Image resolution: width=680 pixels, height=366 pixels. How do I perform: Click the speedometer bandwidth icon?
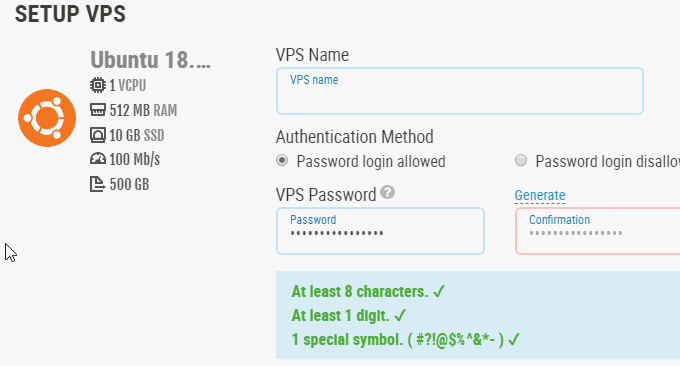click(98, 159)
